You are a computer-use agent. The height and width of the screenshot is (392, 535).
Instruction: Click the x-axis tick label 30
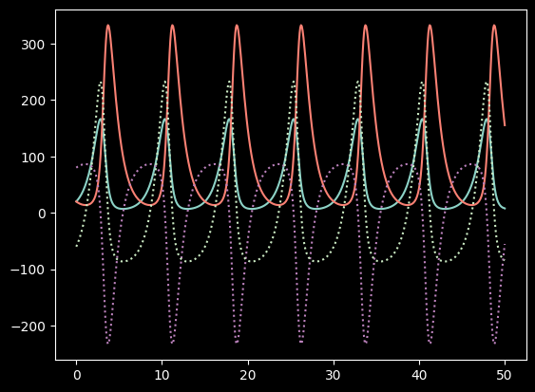click(334, 375)
